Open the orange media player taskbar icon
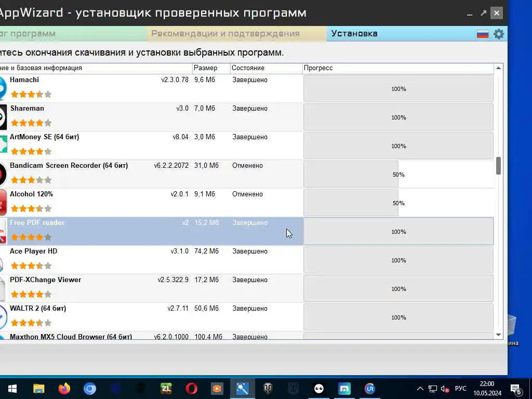The image size is (532, 399). (x=217, y=389)
